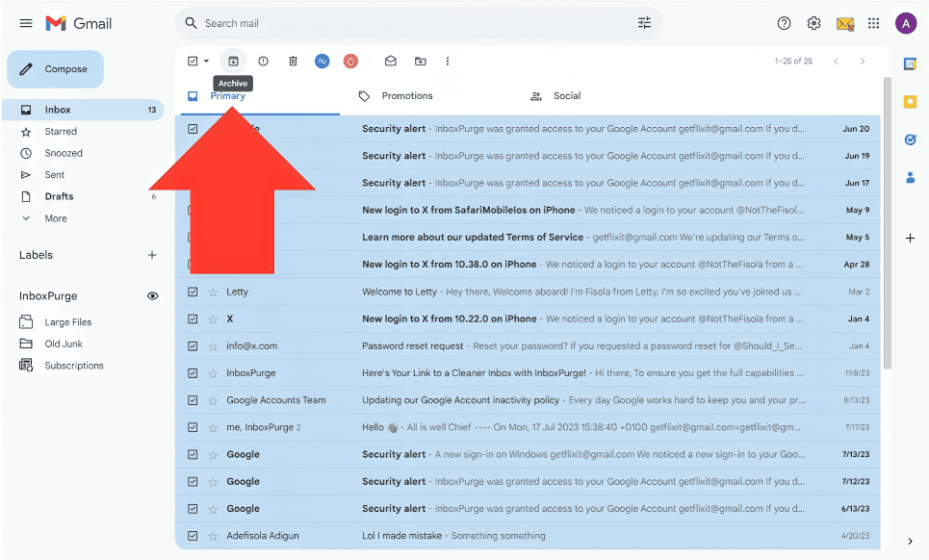Click the '1–25 of 25' page counter
This screenshot has height=560, width=929.
(x=793, y=61)
